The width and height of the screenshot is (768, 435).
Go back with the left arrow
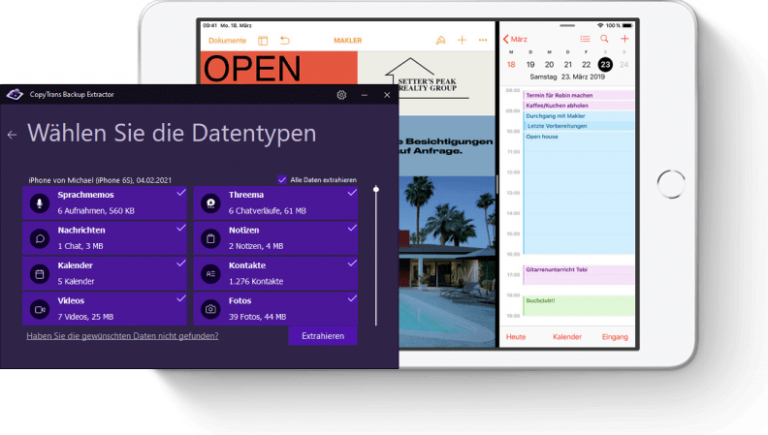[12, 134]
